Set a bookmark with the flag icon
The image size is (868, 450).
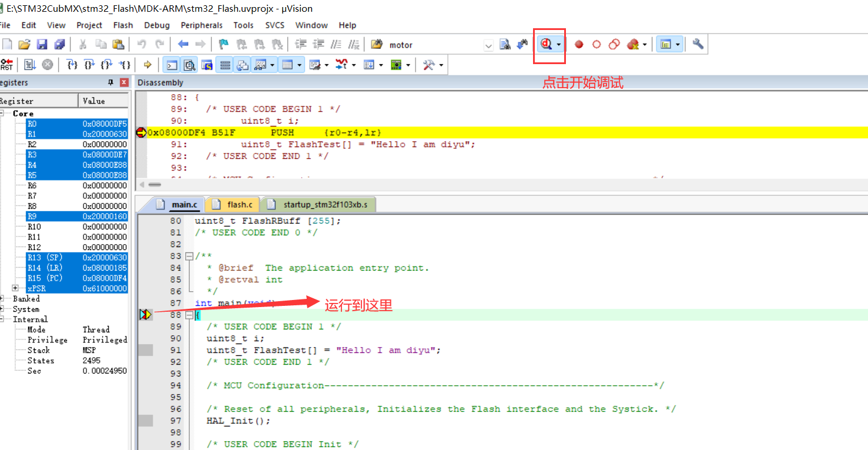pyautogui.click(x=223, y=44)
